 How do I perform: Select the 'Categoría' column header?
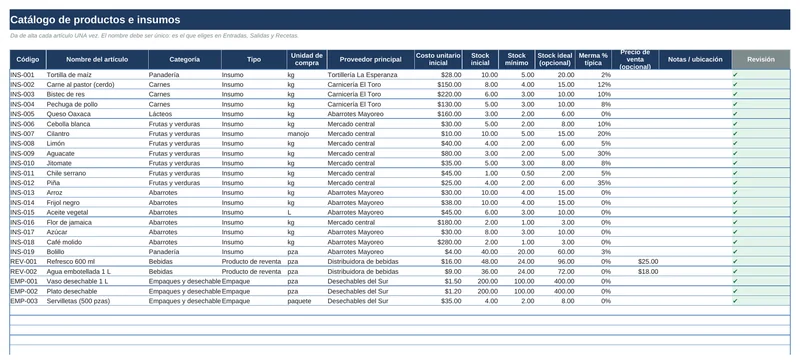(x=185, y=60)
